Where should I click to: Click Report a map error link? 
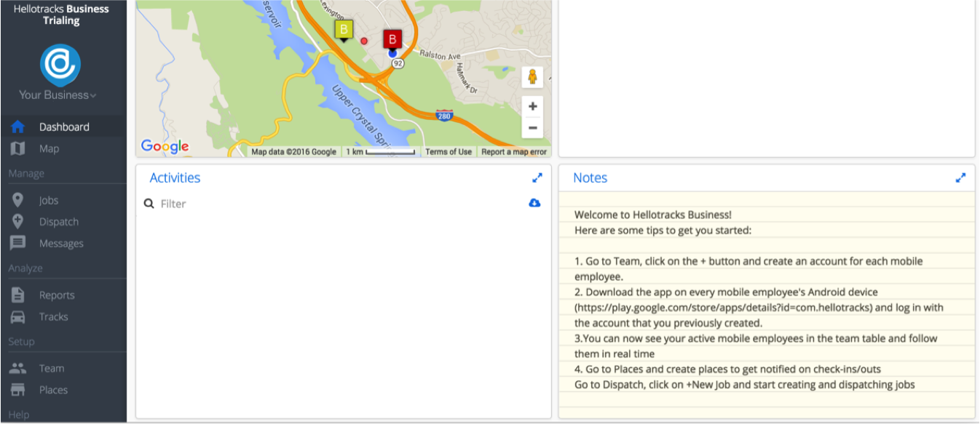click(514, 152)
